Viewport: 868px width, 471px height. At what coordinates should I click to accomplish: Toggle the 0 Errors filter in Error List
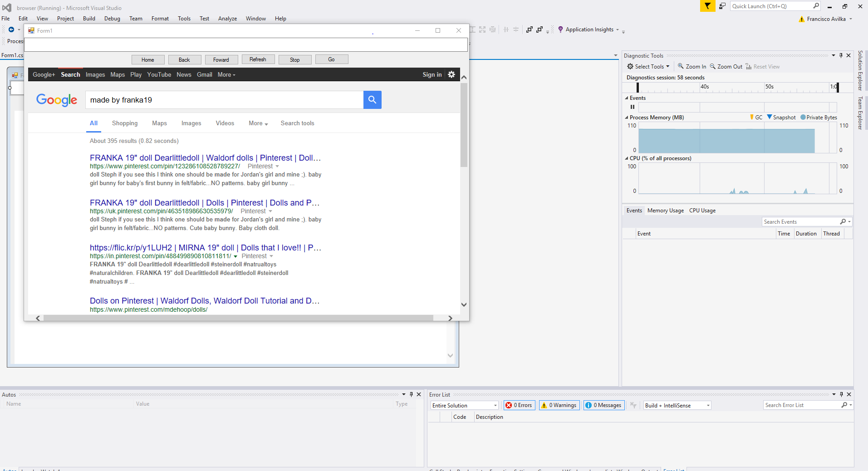(x=519, y=405)
